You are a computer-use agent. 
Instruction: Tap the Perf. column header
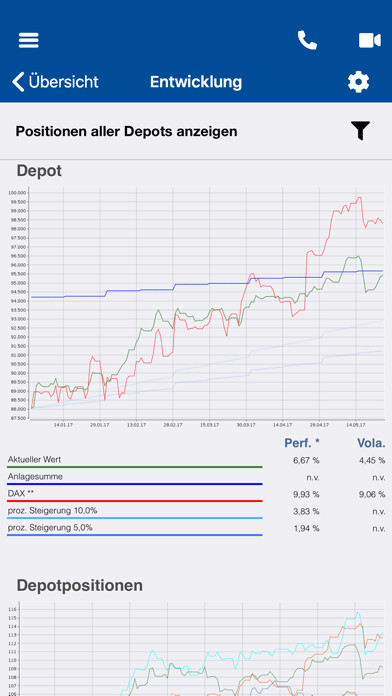302,443
